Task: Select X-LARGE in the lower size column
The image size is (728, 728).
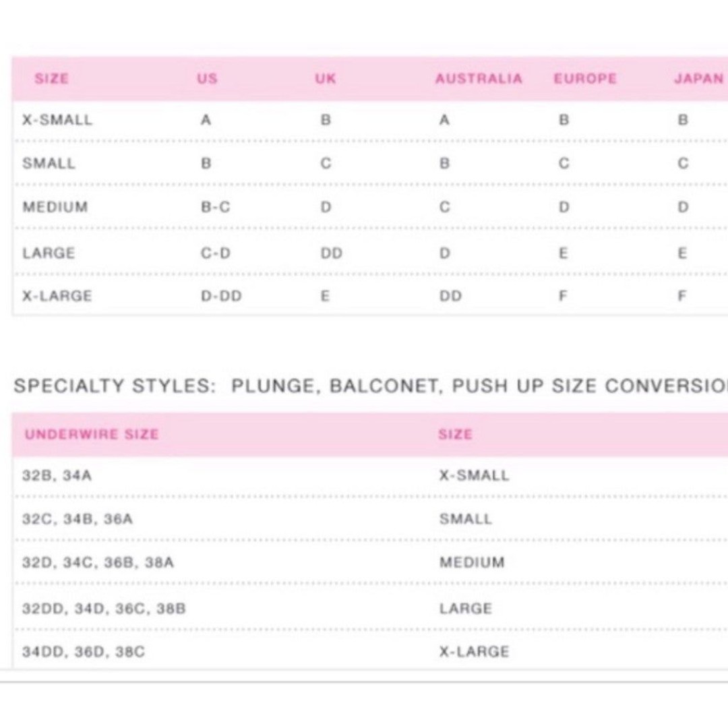Action: pyautogui.click(x=475, y=652)
